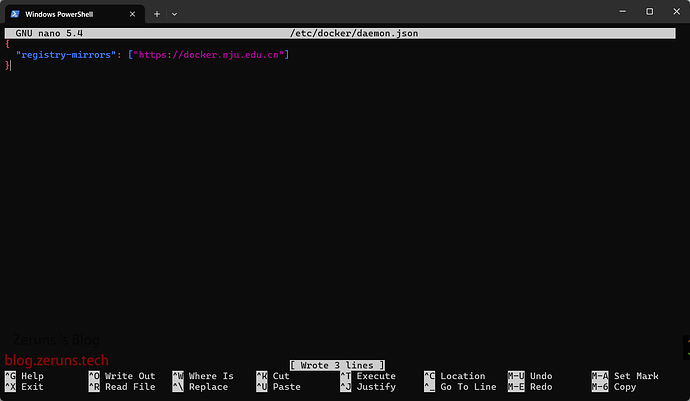Click the M-E Redo shortcut
The width and height of the screenshot is (690, 401).
point(530,387)
